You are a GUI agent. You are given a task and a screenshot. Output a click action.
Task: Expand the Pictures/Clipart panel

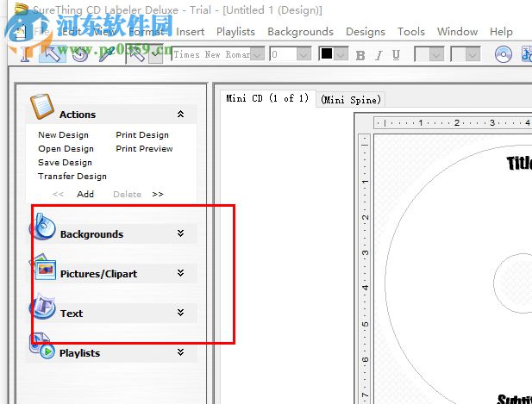180,273
